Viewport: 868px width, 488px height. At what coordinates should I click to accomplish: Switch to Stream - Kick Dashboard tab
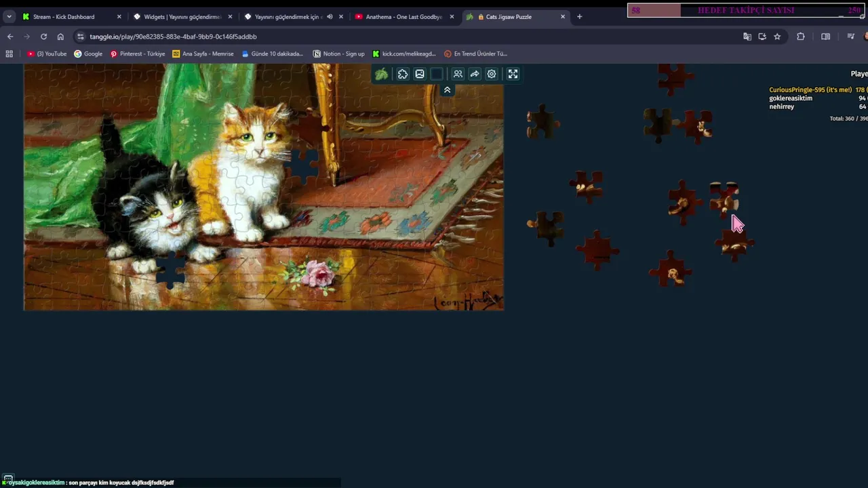(x=71, y=16)
